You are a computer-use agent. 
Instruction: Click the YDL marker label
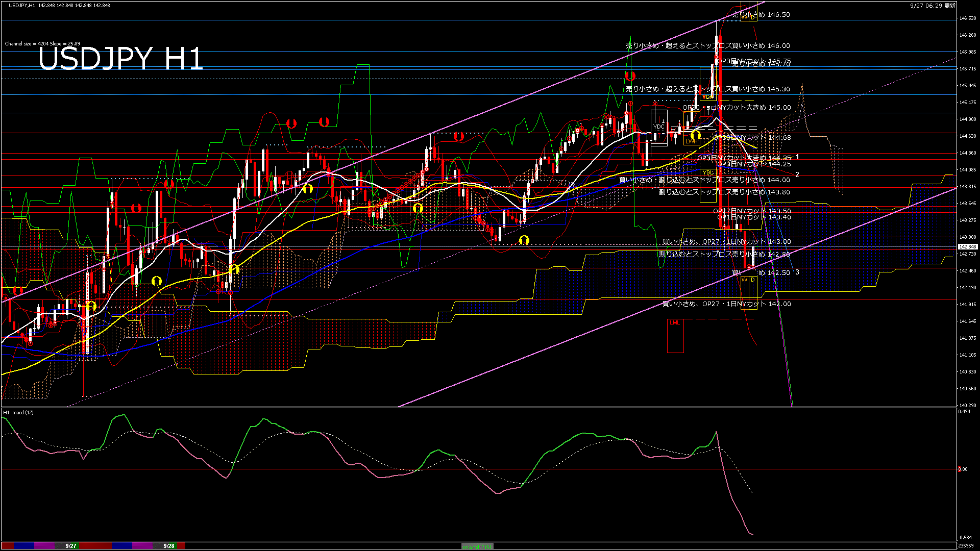pos(708,173)
